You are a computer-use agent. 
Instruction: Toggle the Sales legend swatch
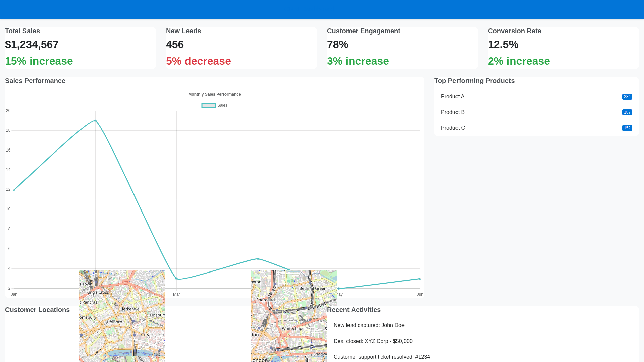point(208,105)
